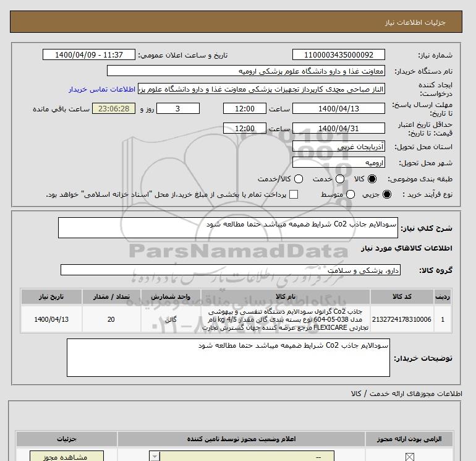Select the جزیی purchase type radio
The height and width of the screenshot is (461, 476).
(x=387, y=194)
